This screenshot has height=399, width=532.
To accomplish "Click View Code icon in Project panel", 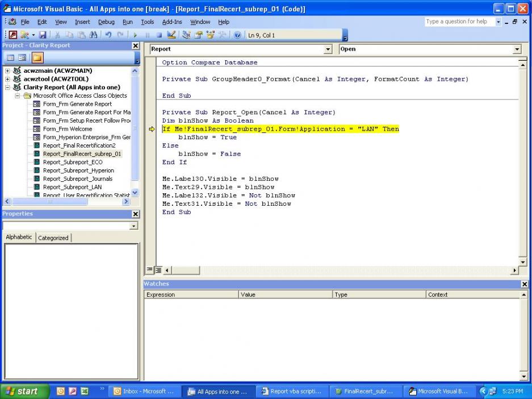I will tap(10, 57).
